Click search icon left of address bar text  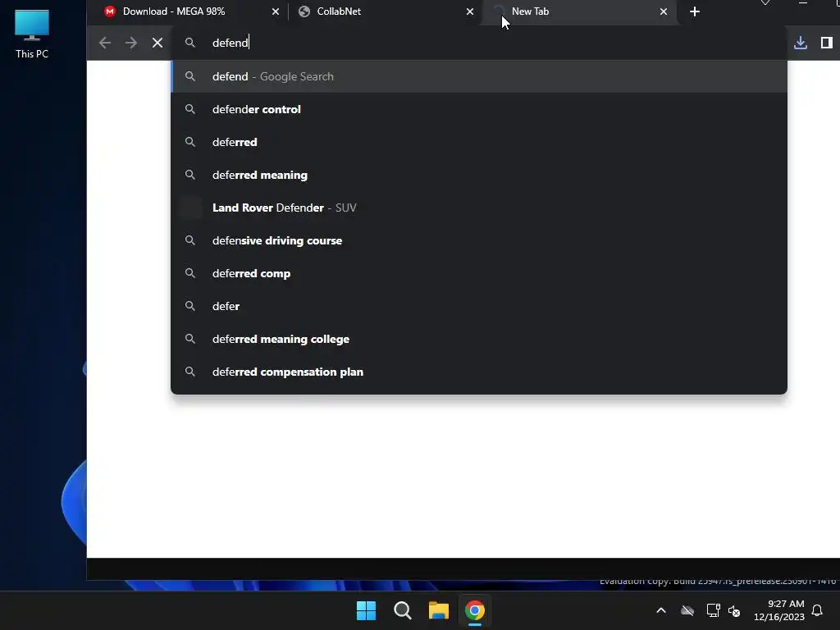190,43
